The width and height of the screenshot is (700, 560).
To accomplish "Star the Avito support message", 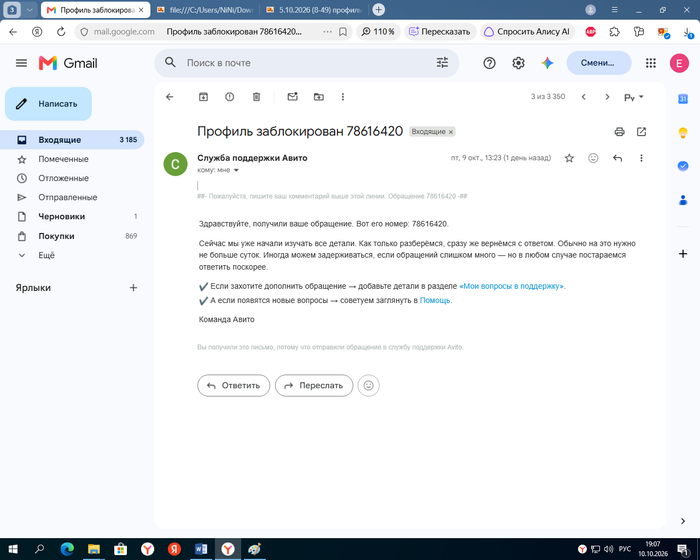I will pyautogui.click(x=569, y=158).
